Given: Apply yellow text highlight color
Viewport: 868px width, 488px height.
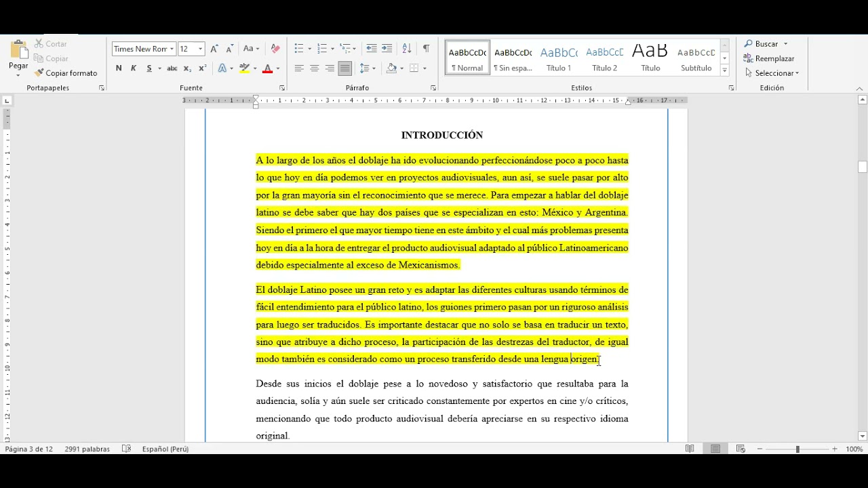Looking at the screenshot, I should pos(245,68).
